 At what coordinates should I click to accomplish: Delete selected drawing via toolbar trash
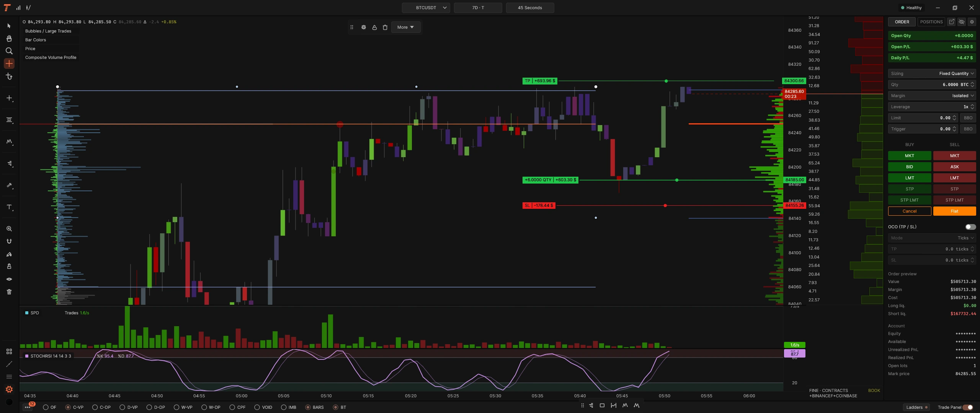[385, 27]
